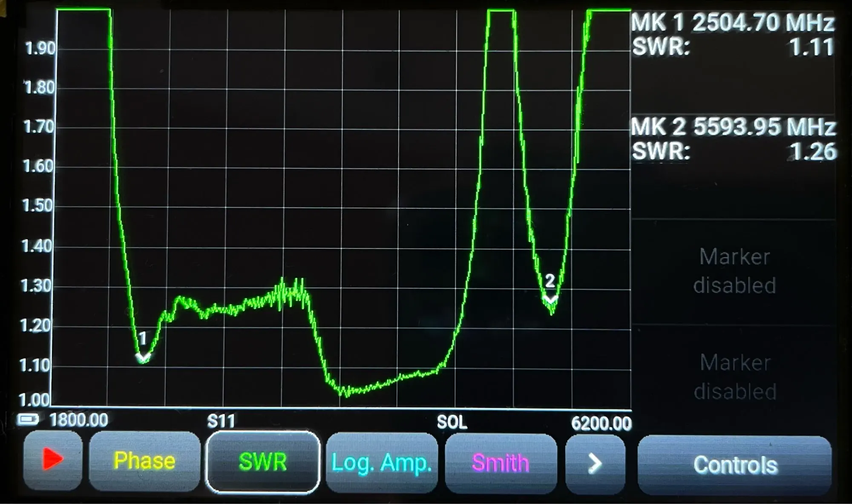Edit the 1800.00 start frequency

[x=79, y=420]
